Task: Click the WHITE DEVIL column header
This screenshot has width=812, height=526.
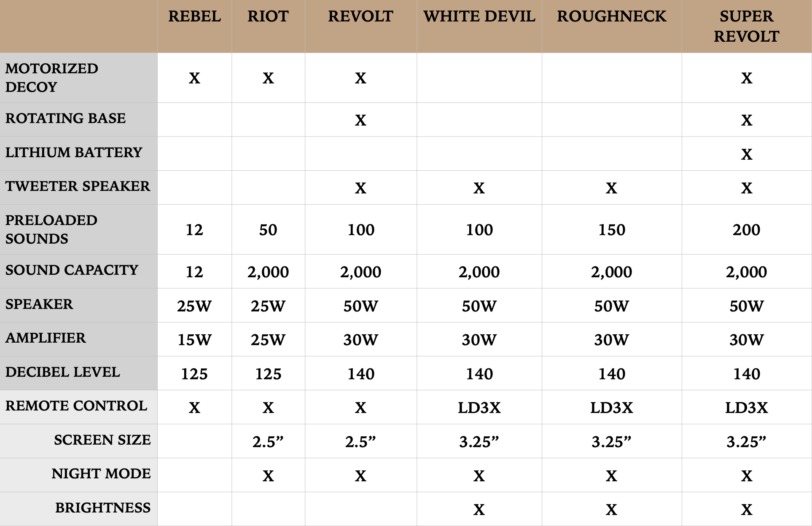Action: 479,17
